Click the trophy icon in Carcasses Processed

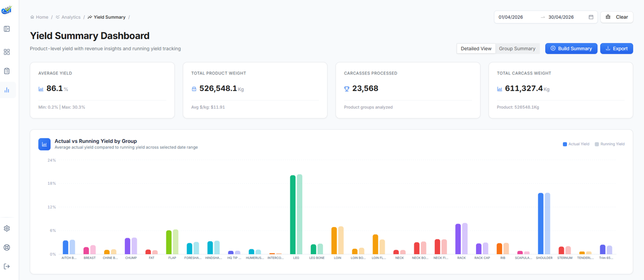point(347,89)
